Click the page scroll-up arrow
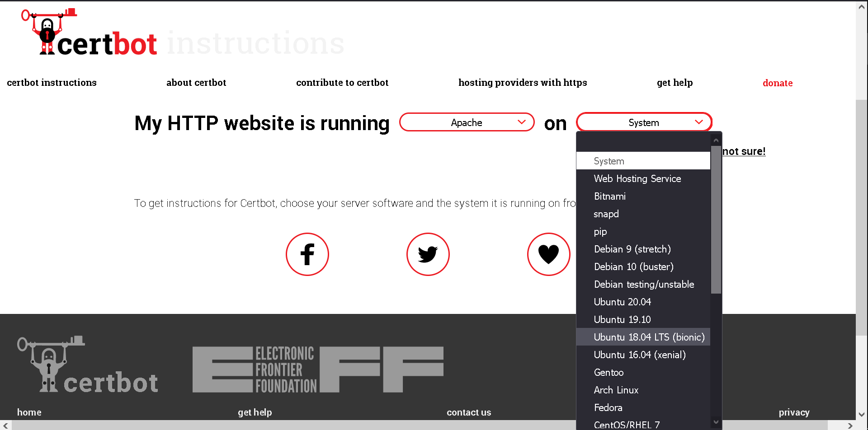This screenshot has width=868, height=430. (x=862, y=7)
